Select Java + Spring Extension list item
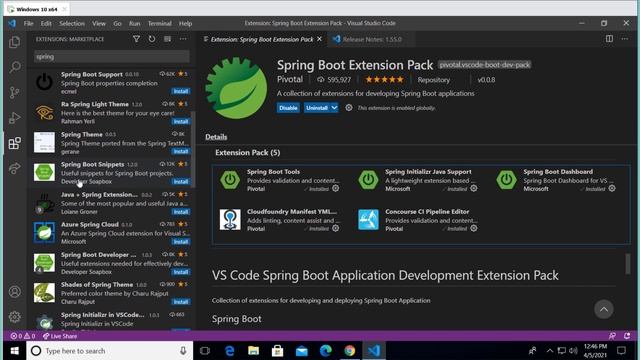This screenshot has width=640, height=360. tap(111, 203)
